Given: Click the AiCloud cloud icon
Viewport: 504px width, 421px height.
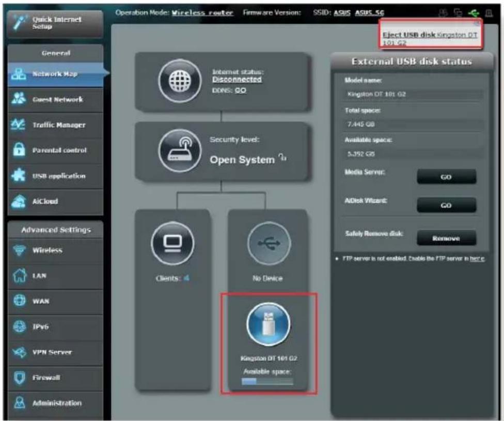Looking at the screenshot, I should pyautogui.click(x=19, y=201).
